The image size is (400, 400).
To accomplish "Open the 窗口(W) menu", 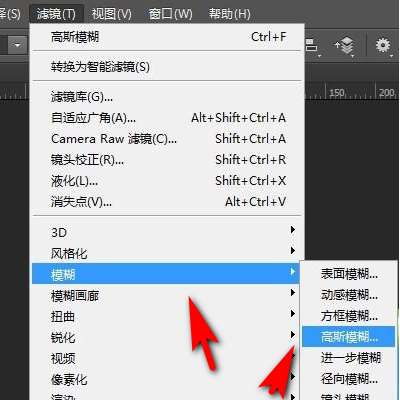I will 170,14.
